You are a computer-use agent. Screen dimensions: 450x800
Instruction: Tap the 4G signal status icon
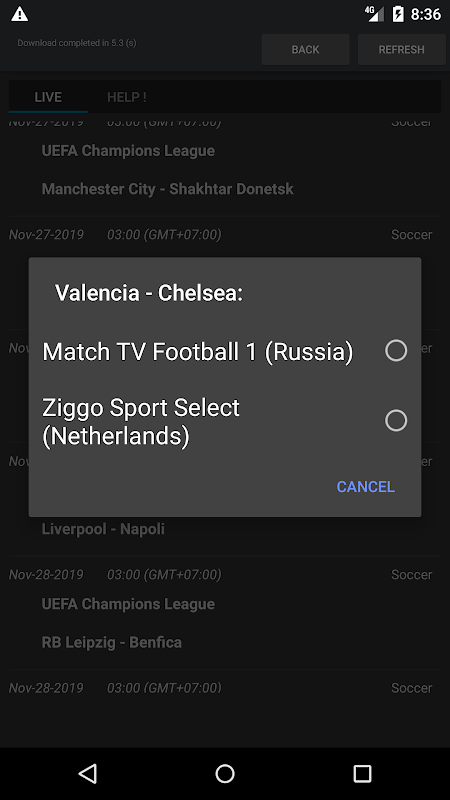point(374,14)
